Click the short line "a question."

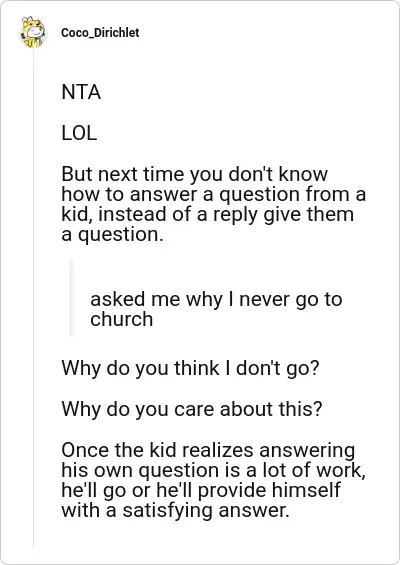110,235
